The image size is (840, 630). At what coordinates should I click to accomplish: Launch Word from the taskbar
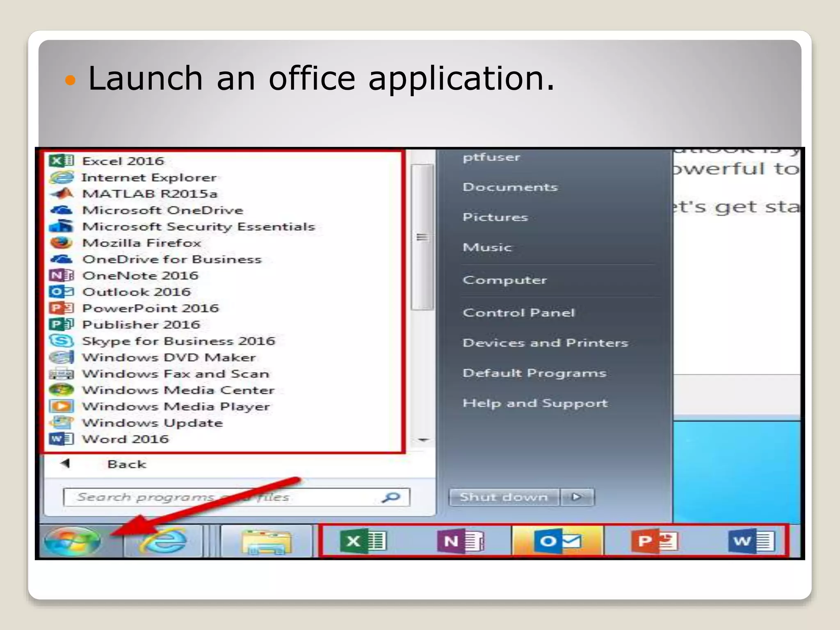pos(751,541)
